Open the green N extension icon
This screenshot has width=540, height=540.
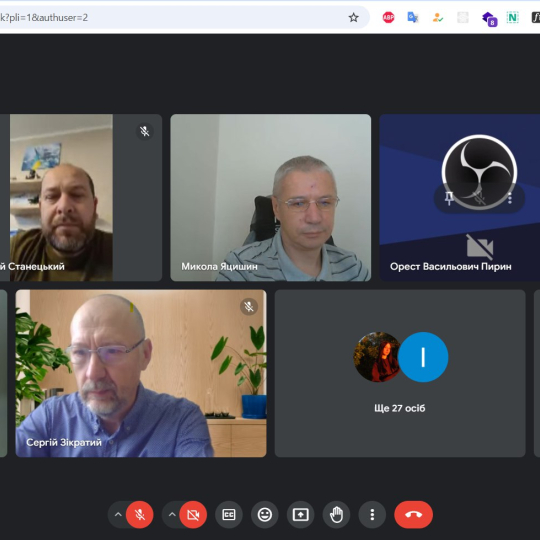pyautogui.click(x=512, y=17)
